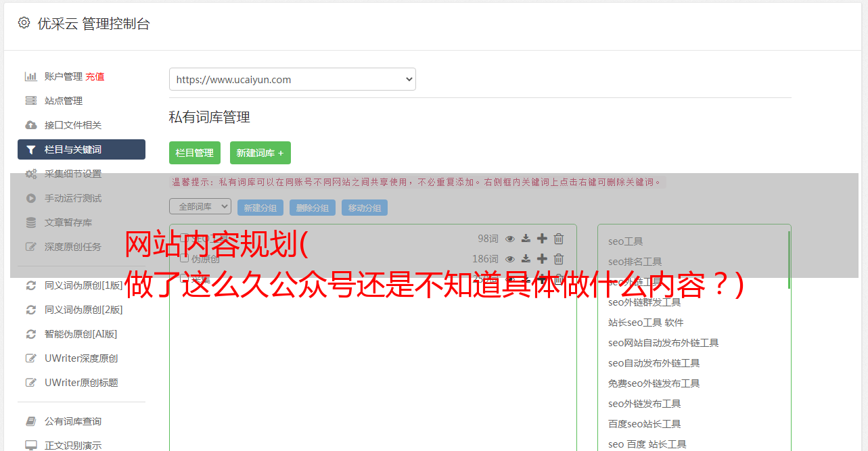Select keyword 'seo网站自动发布外链工具'
Screen dimensions: 868x451
click(663, 343)
